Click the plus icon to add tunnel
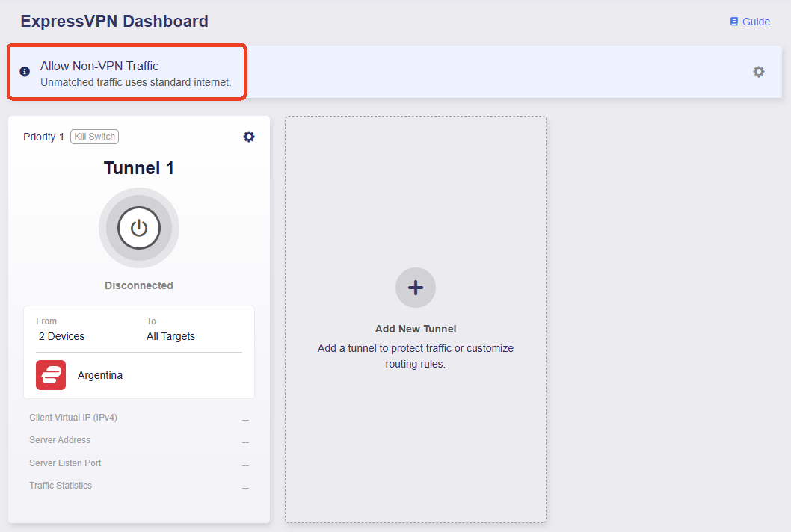Image resolution: width=791 pixels, height=532 pixels. pyautogui.click(x=415, y=288)
